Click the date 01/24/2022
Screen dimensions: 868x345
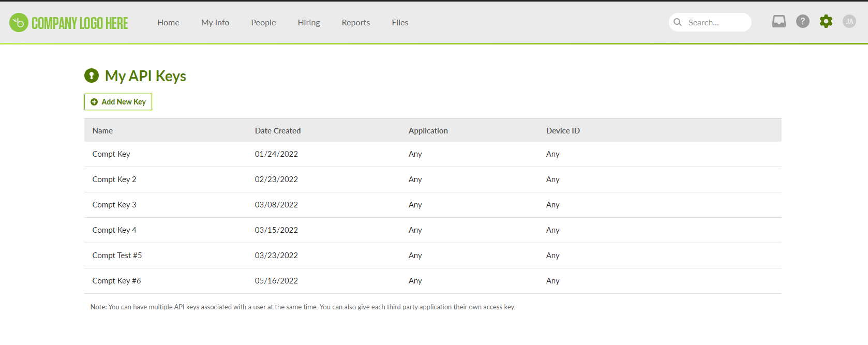point(276,154)
